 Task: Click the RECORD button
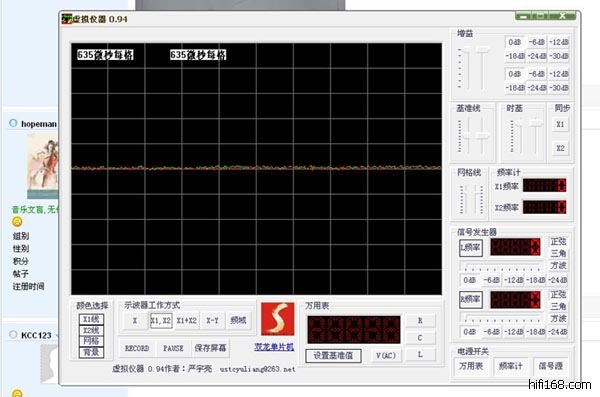(137, 348)
